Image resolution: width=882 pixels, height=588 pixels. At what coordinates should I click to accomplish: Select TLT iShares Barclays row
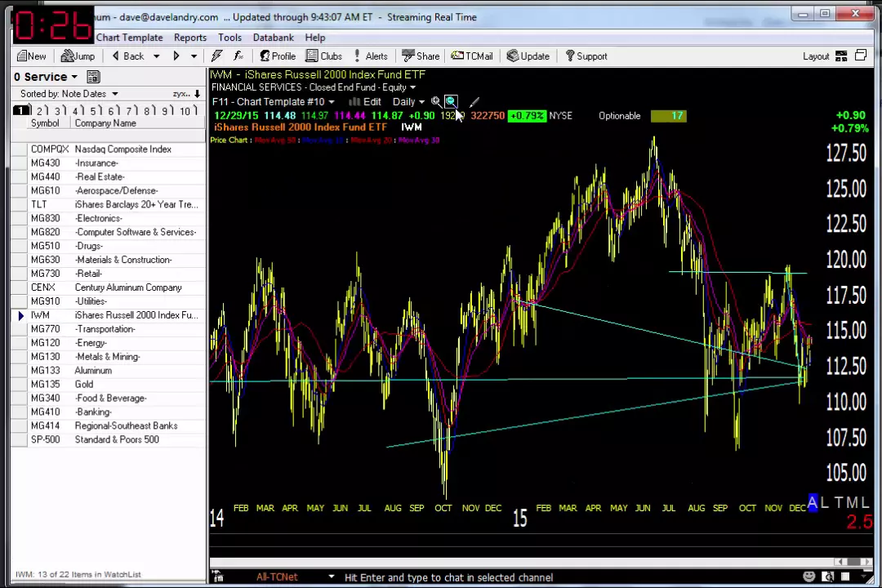(x=108, y=204)
